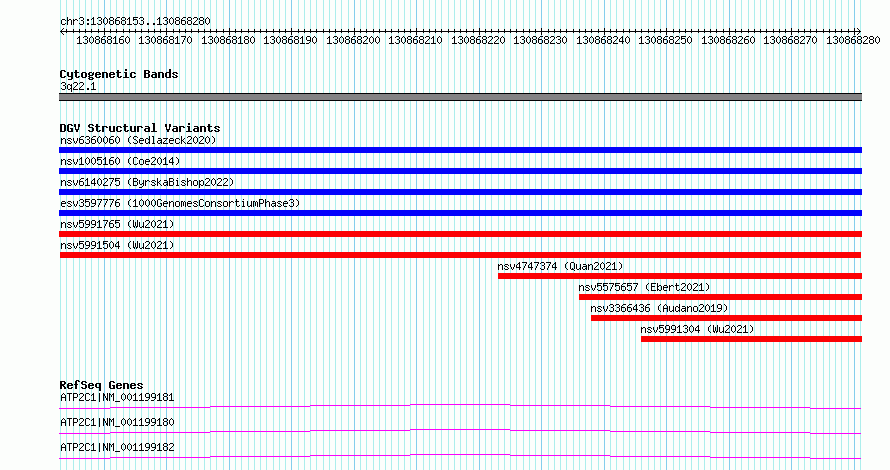
Task: Click ruler position 130868220
Action: click(x=478, y=40)
